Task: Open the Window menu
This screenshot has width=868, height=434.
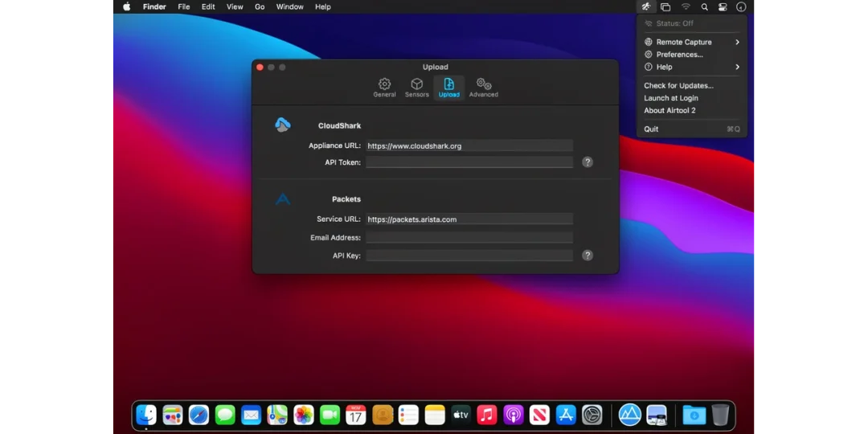Action: point(289,6)
